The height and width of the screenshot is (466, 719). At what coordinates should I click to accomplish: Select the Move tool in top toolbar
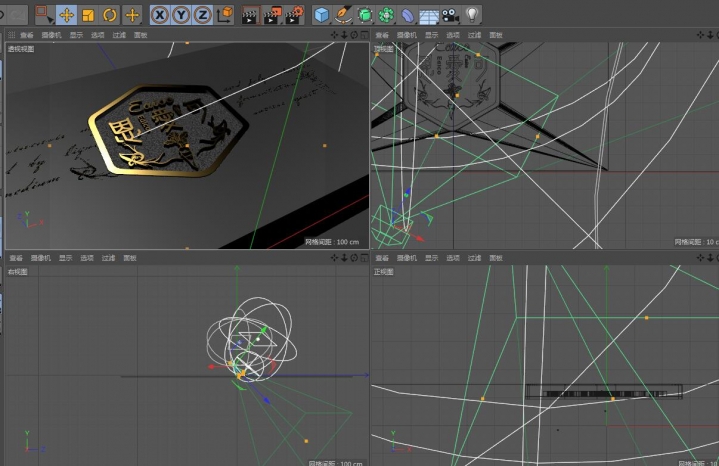(67, 15)
